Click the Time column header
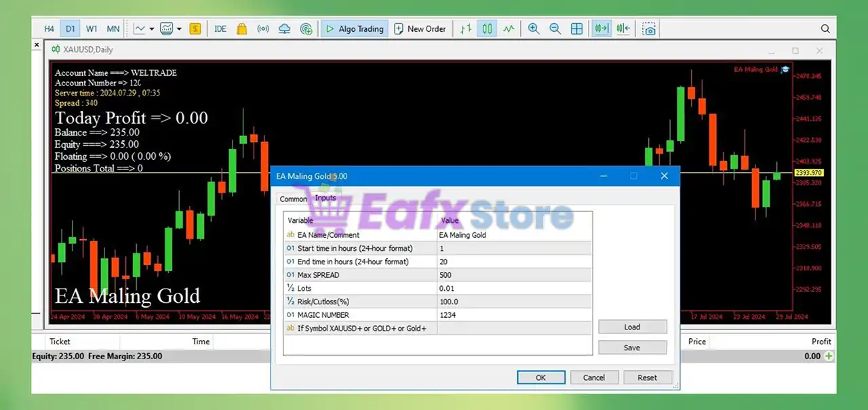Viewport: 868px width, 410px height. coord(201,342)
